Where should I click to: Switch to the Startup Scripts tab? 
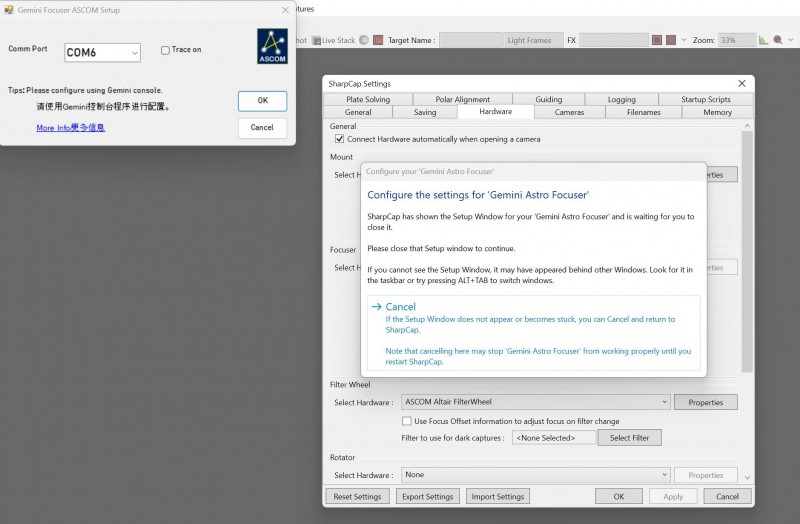(706, 99)
